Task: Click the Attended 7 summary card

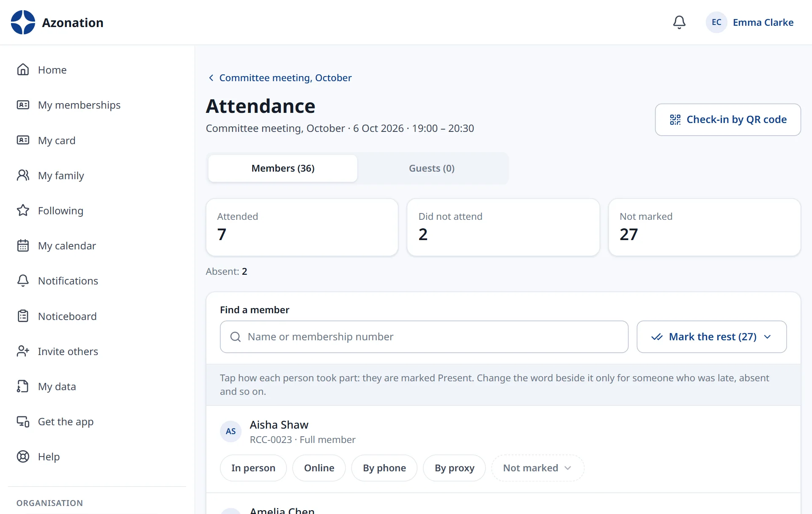Action: (302, 227)
